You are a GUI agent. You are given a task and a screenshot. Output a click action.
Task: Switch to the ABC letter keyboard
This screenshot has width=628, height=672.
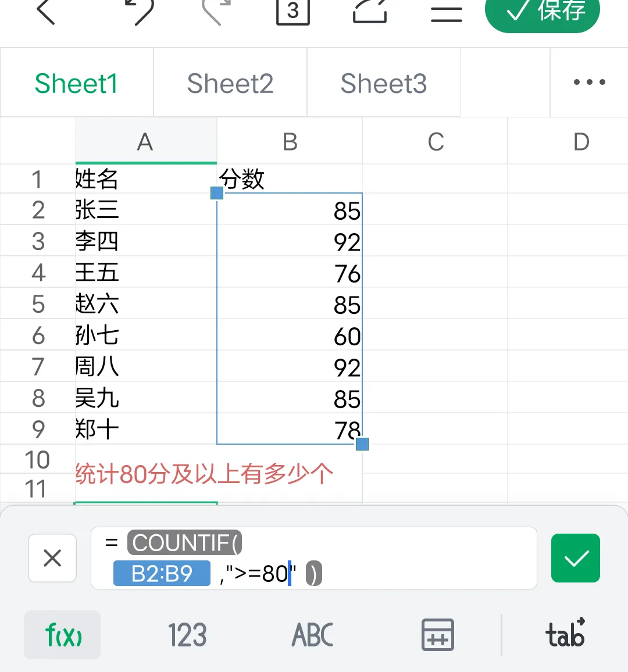click(313, 635)
